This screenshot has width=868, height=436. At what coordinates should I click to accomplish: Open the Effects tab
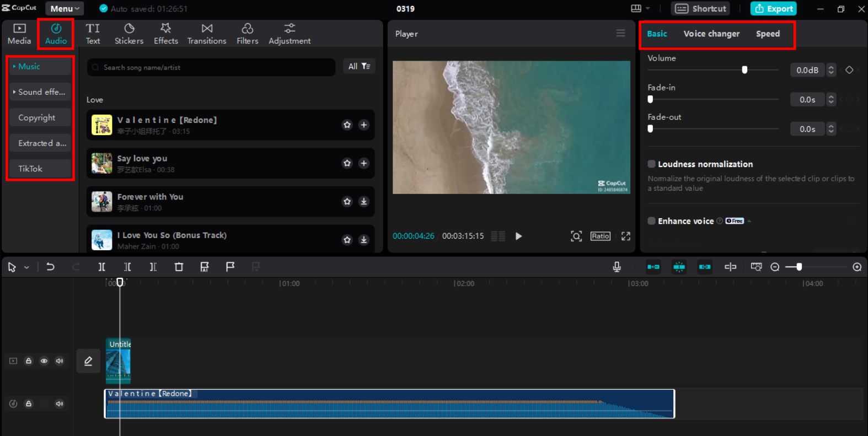click(x=166, y=34)
